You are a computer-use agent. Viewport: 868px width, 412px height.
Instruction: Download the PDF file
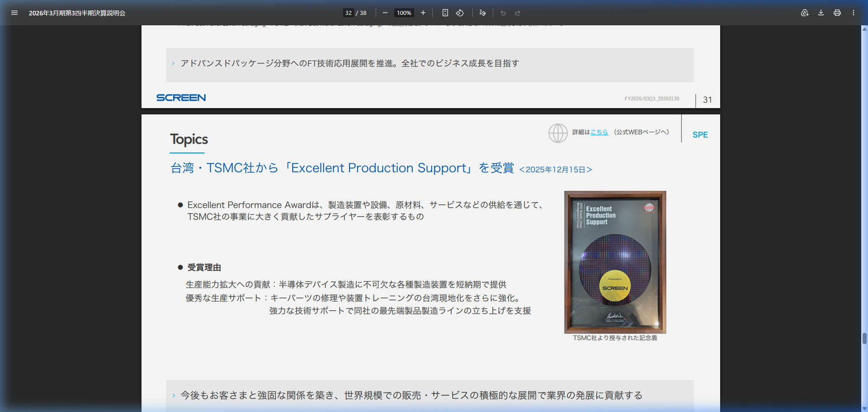click(821, 13)
